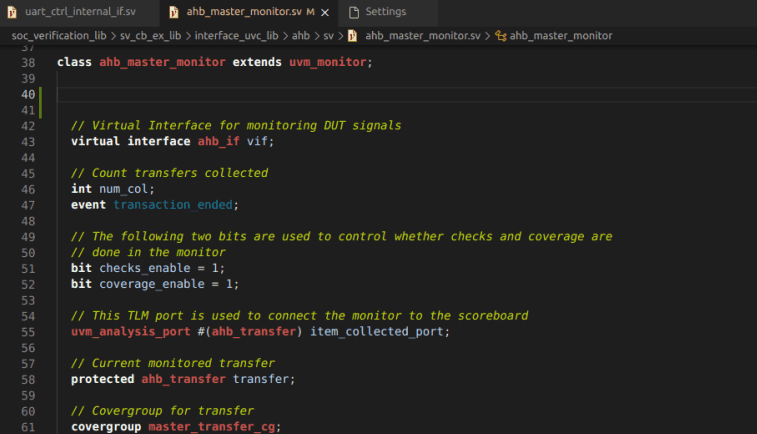Click line number 43 in the gutter
The height and width of the screenshot is (434, 757).
click(x=27, y=141)
